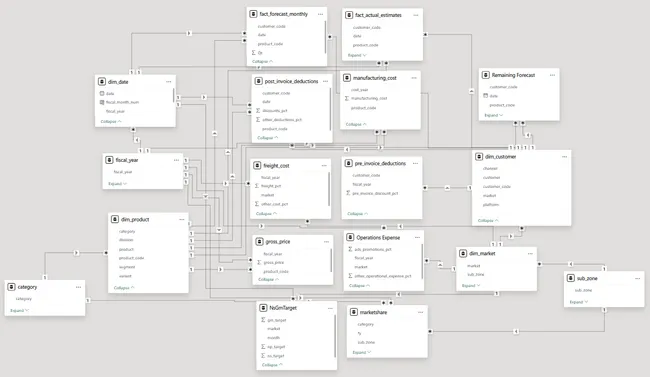Collapse the fact_forecast_monthly table
Image resolution: width=650 pixels, height=377 pixels.
click(262, 61)
